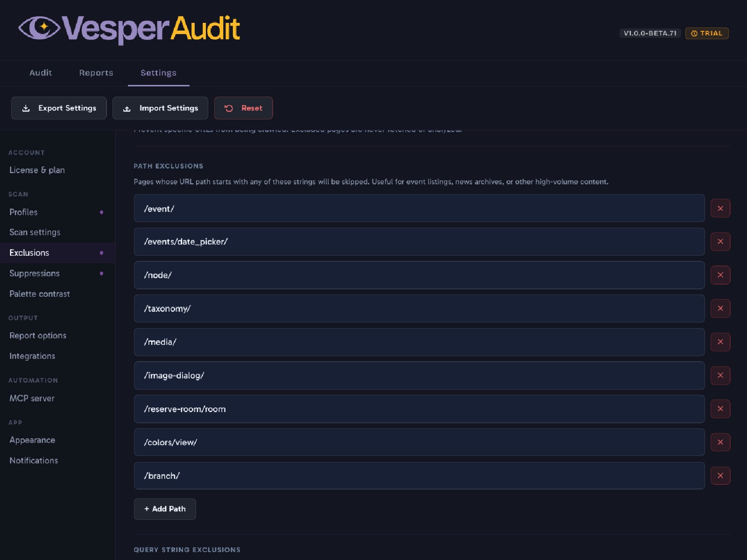
Task: Select Exclusions in the sidebar
Action: pyautogui.click(x=57, y=252)
